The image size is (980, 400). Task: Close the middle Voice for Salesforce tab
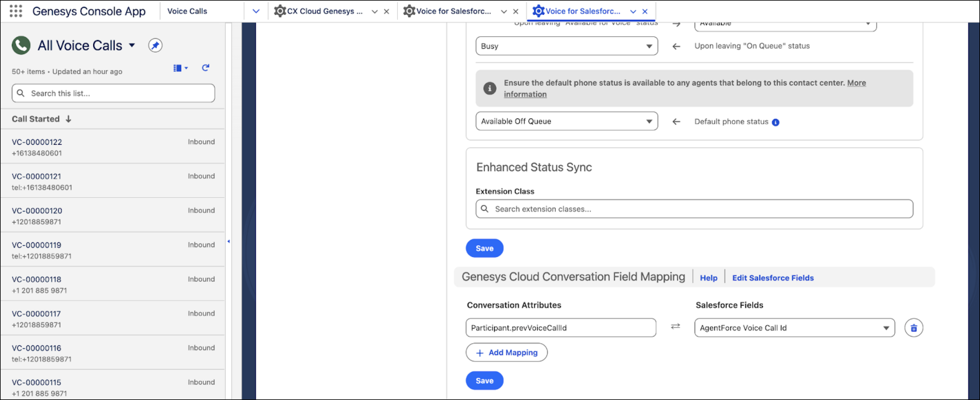coord(516,11)
